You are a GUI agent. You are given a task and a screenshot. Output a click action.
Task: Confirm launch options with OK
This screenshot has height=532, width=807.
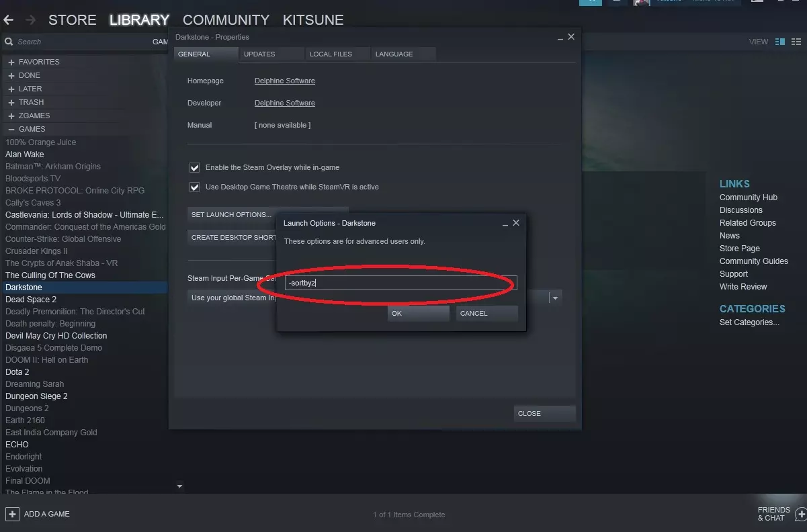[418, 313]
